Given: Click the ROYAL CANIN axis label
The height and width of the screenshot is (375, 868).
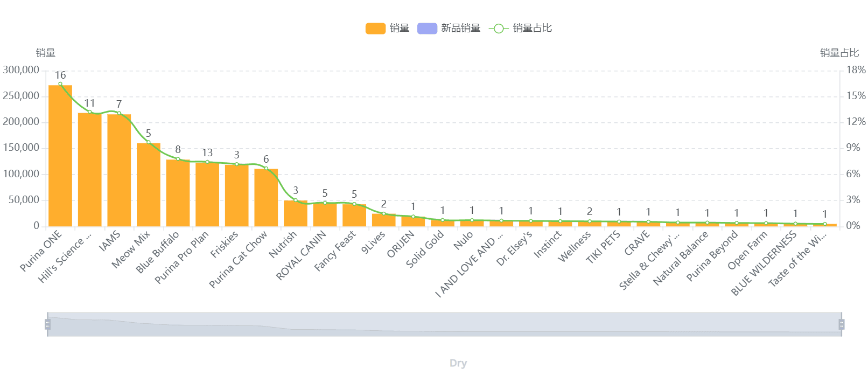Looking at the screenshot, I should pyautogui.click(x=302, y=255).
